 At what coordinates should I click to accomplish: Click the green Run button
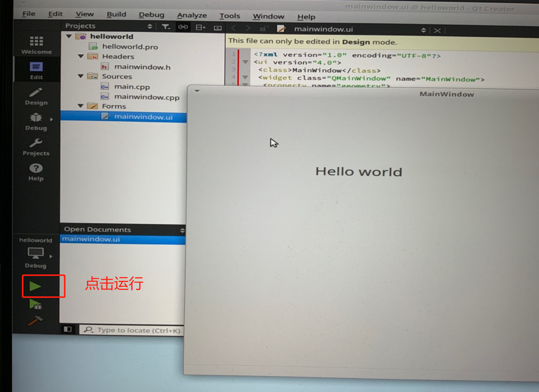[35, 286]
